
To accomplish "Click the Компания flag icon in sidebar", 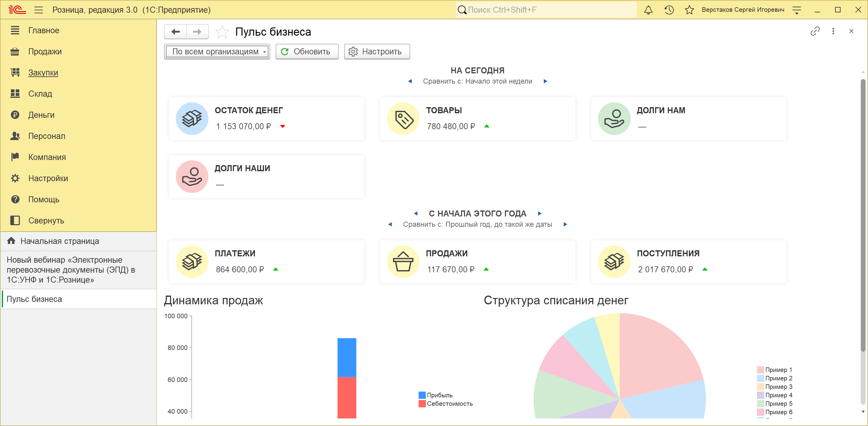I will coord(15,157).
